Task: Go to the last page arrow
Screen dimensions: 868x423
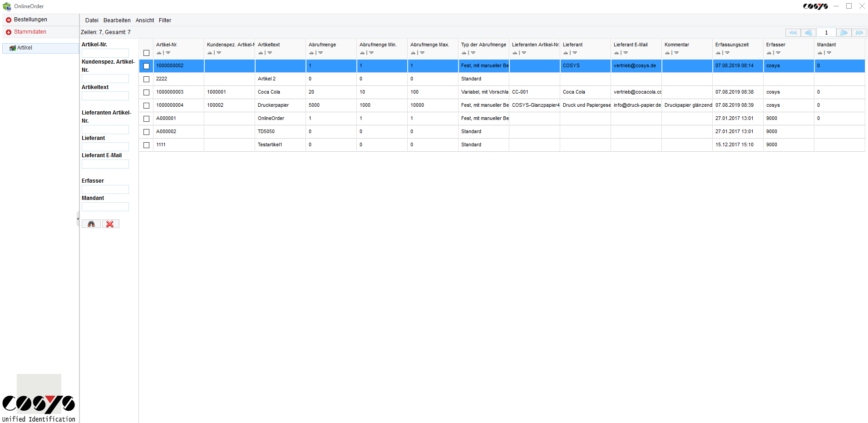Action: [x=859, y=33]
